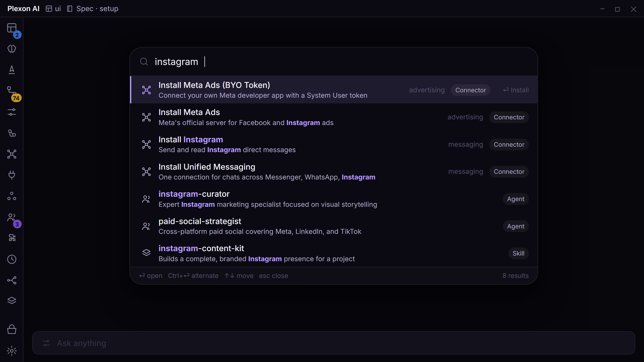Viewport: 644px width, 362px height.
Task: Open the clock history icon in sidebar
Action: coord(12,259)
